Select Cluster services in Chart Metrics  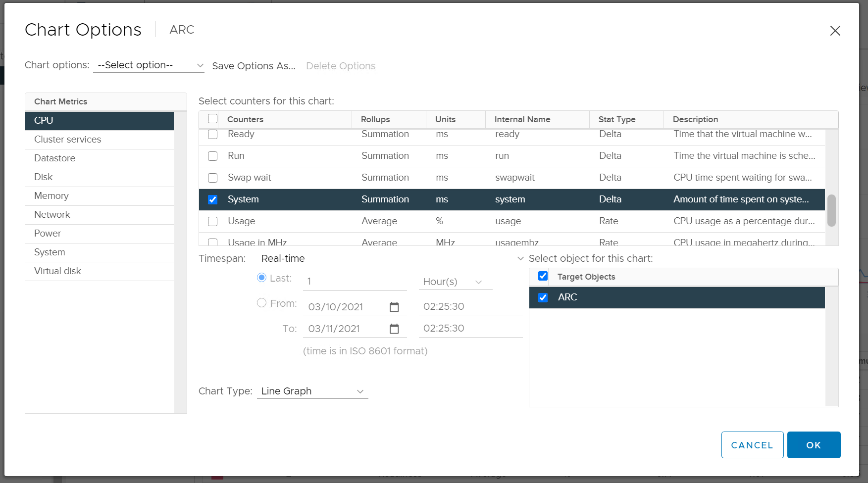(100, 140)
